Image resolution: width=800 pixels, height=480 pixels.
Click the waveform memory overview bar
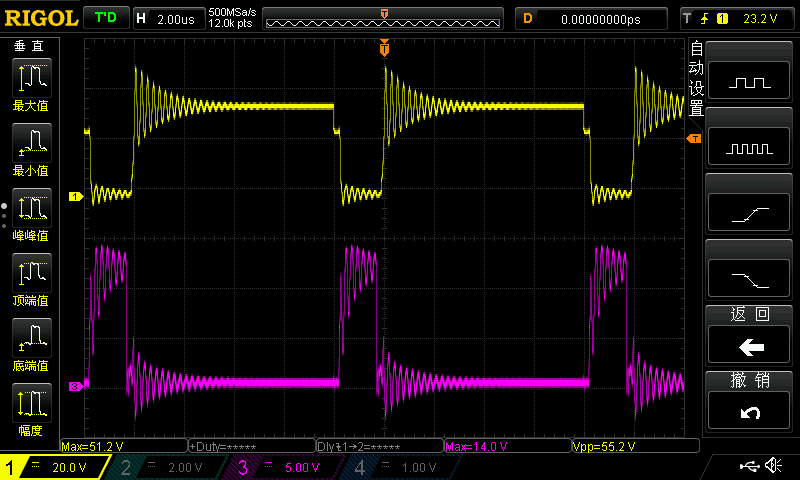coord(383,20)
